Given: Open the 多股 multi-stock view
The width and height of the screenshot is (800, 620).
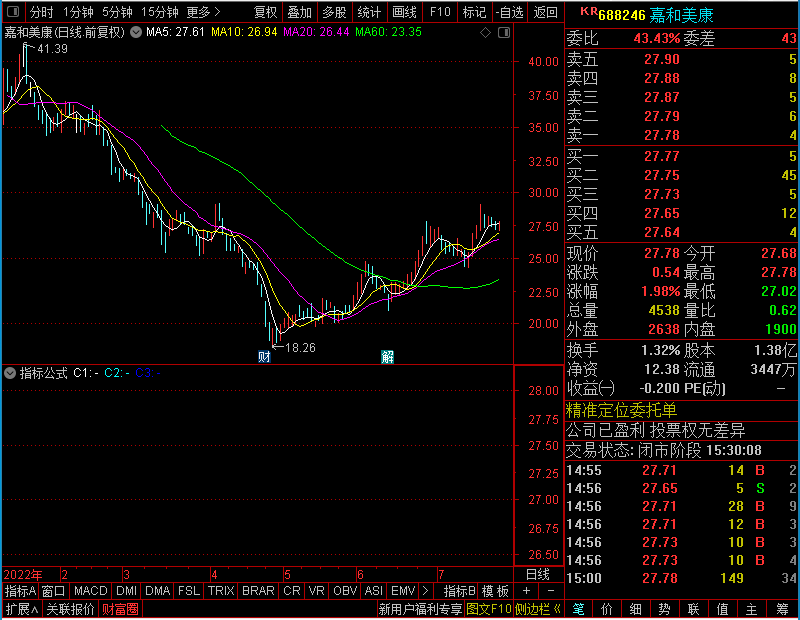Looking at the screenshot, I should click(334, 12).
